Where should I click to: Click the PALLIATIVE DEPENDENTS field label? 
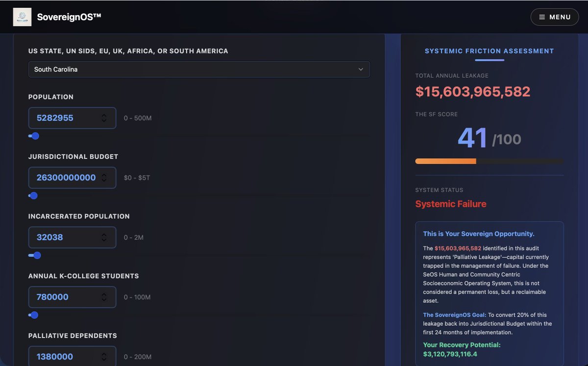click(73, 336)
